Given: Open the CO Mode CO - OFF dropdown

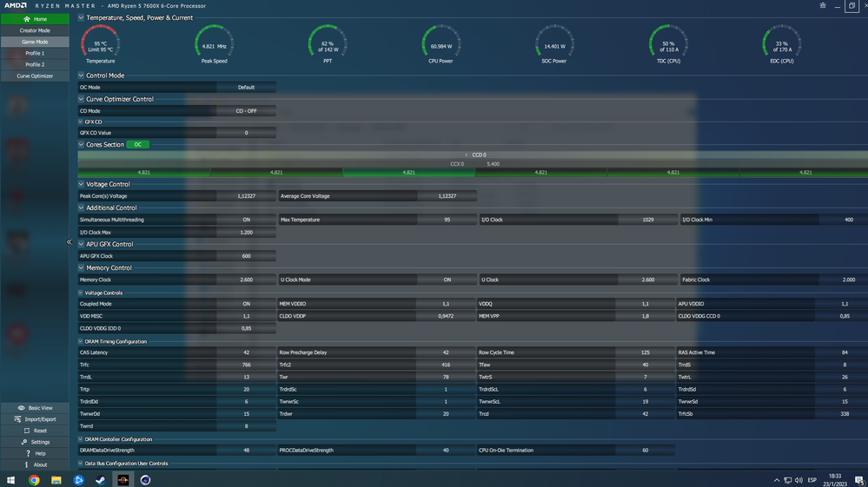Looking at the screenshot, I should [247, 110].
